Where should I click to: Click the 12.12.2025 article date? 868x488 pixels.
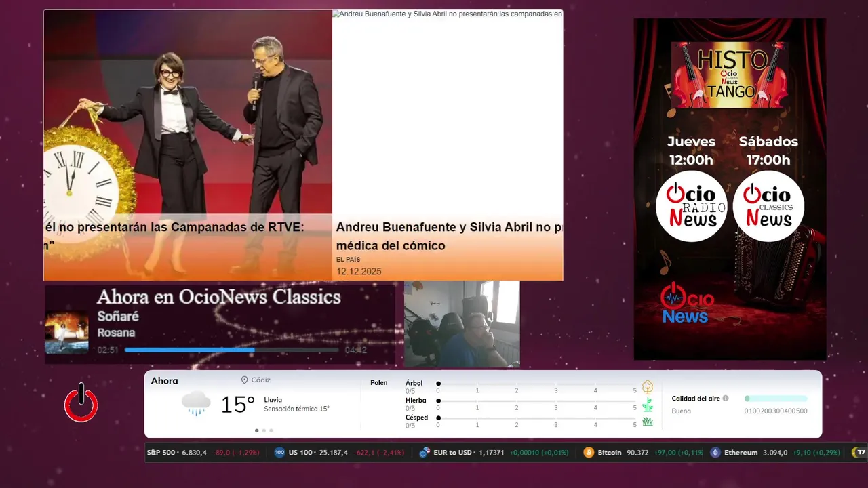coord(359,272)
